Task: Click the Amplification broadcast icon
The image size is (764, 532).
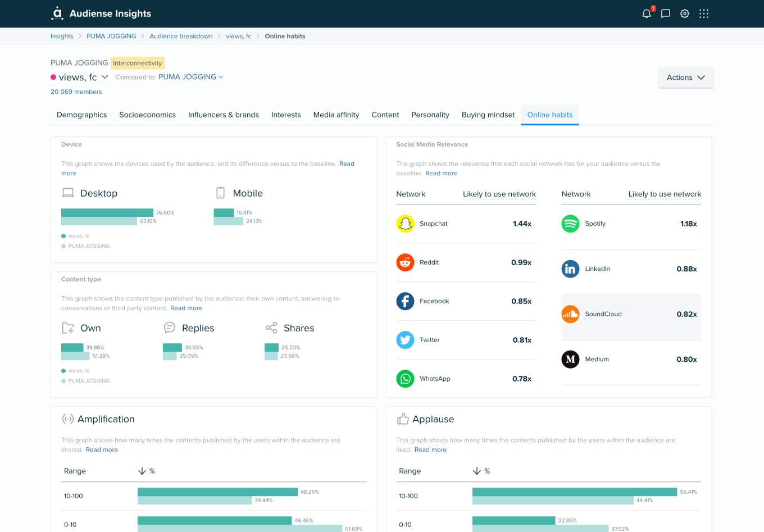Action: click(x=68, y=419)
